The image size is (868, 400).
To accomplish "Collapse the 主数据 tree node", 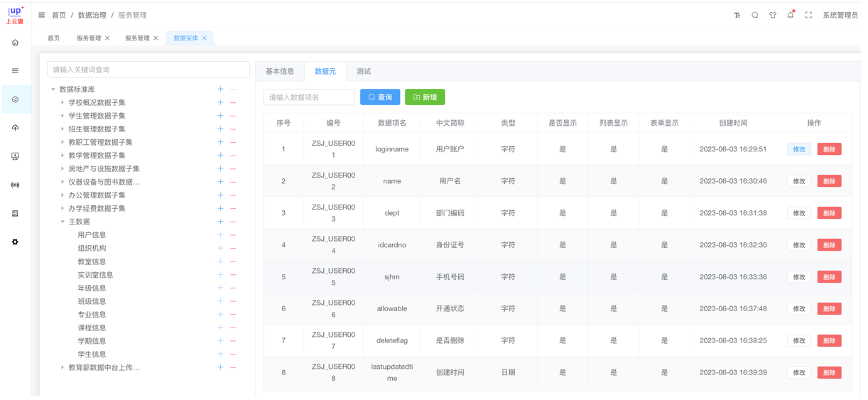I will pyautogui.click(x=63, y=222).
